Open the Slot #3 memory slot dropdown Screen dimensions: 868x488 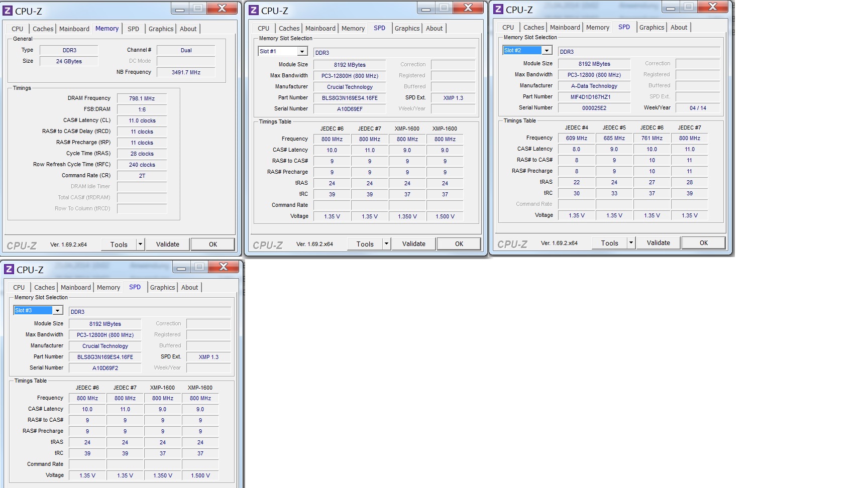click(57, 310)
